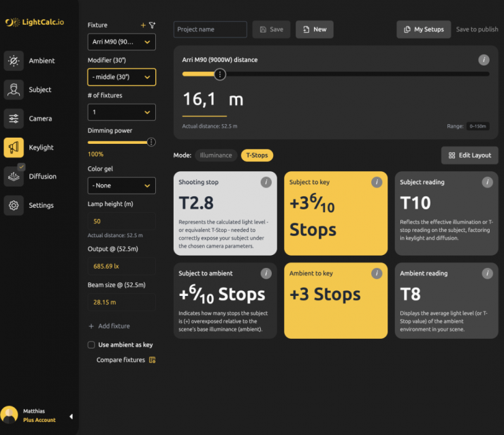The width and height of the screenshot is (504, 435).
Task: Click the Project name input field
Action: tap(210, 29)
